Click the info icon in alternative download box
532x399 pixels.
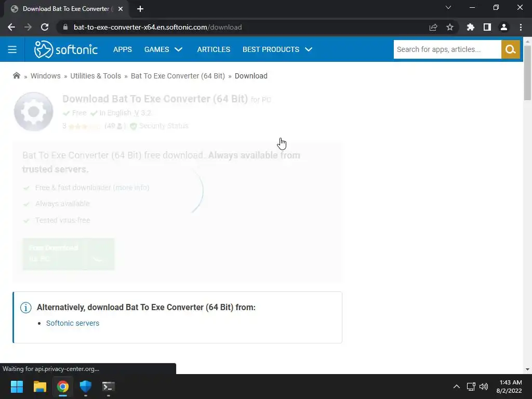coord(26,308)
